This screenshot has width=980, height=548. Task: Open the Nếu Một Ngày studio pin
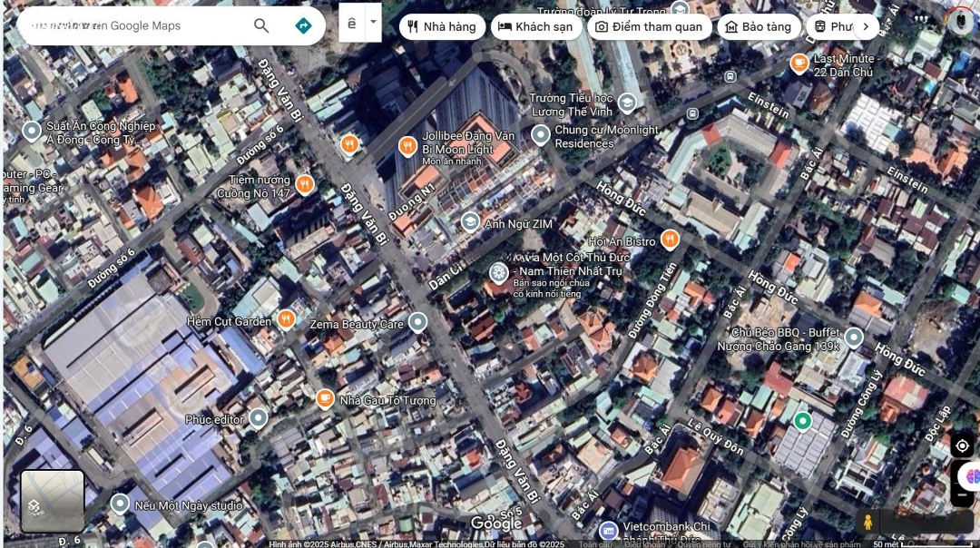pos(120,504)
